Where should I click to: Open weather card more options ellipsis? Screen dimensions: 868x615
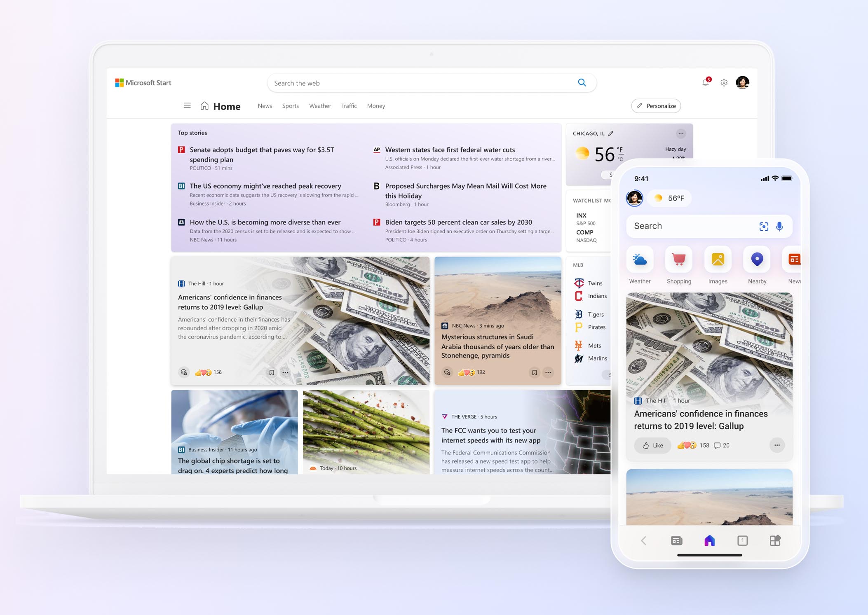coord(681,133)
